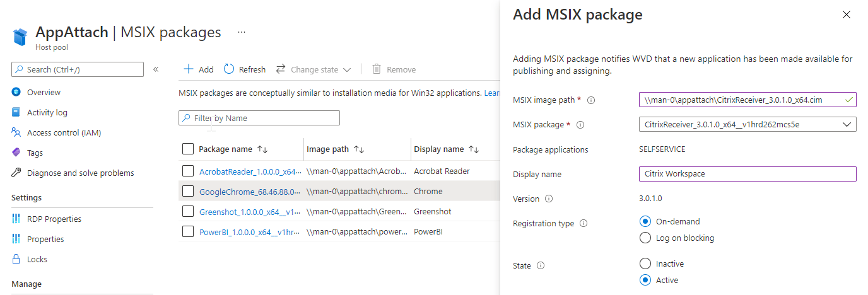The width and height of the screenshot is (868, 295).
Task: Open the ellipsis more options menu
Action: point(241,32)
